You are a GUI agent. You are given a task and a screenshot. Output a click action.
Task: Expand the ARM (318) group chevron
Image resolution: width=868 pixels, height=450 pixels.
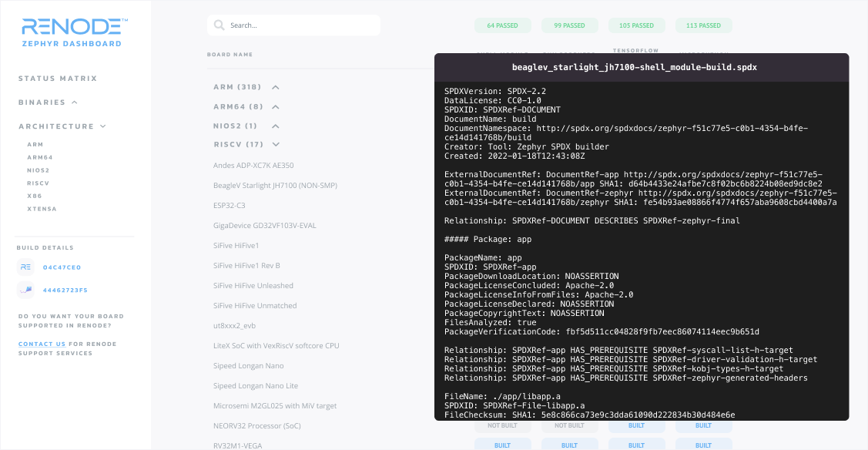(x=276, y=87)
